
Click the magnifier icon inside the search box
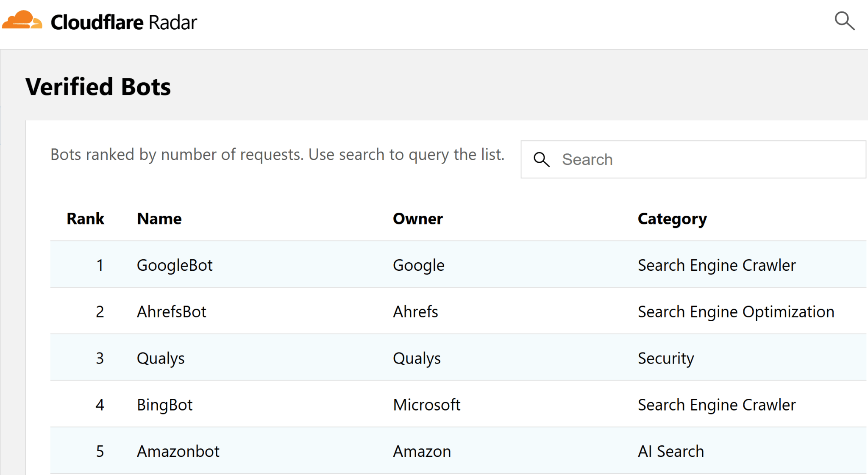542,160
